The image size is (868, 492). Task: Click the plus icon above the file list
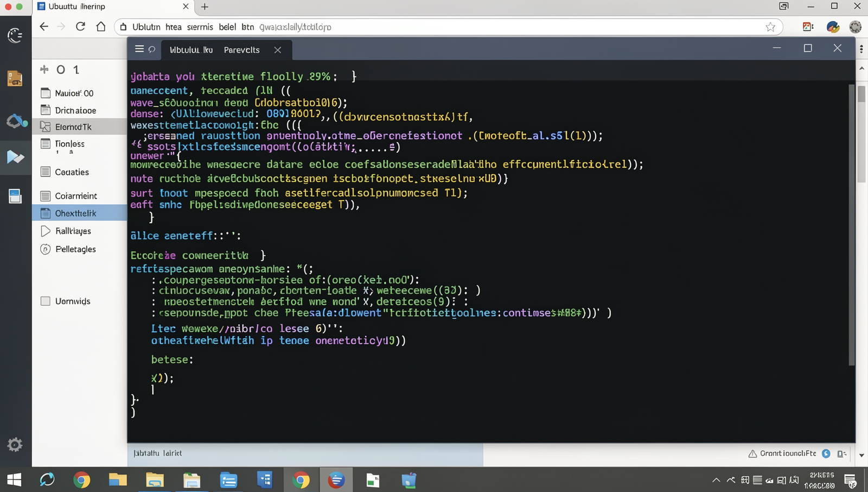pyautogui.click(x=44, y=69)
